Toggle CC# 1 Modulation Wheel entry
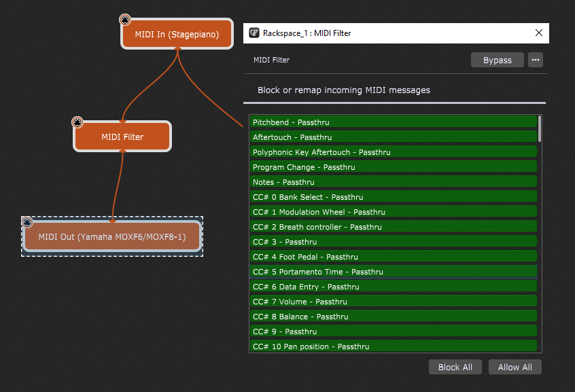The image size is (575, 392). pyautogui.click(x=394, y=212)
